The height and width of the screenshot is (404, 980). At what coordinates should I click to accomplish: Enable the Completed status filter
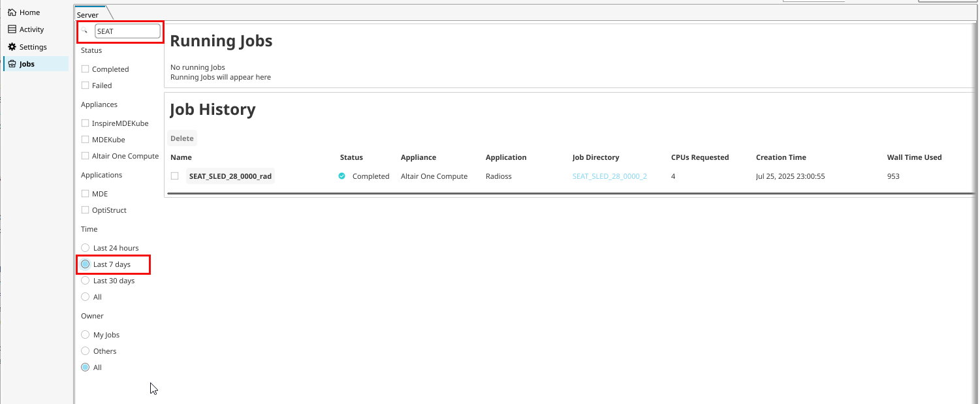coord(85,69)
